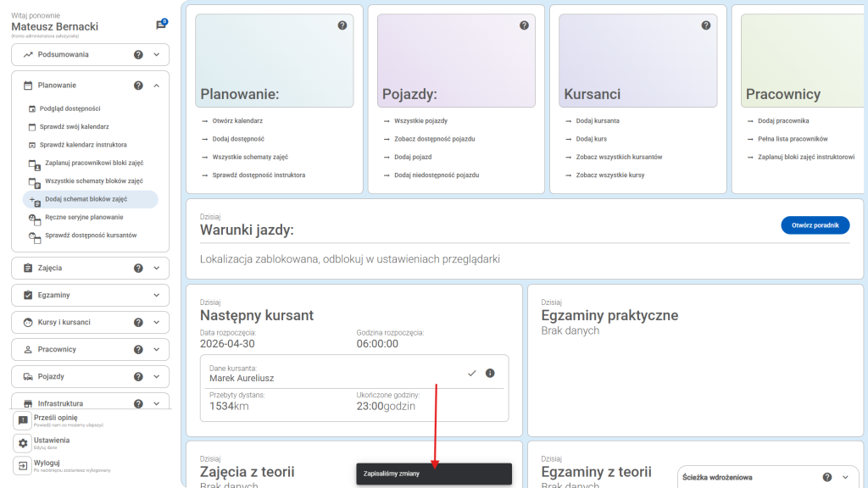Follow the Dodaj kursanta link
The image size is (868, 488).
(598, 121)
